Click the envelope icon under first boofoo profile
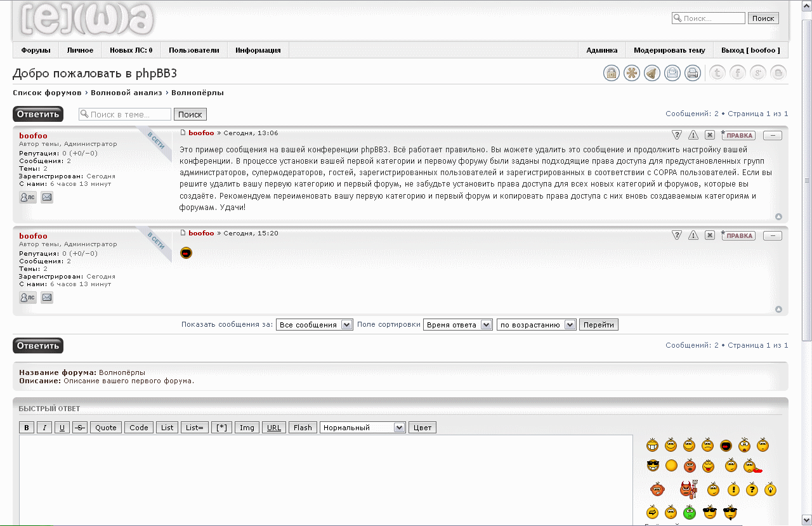The height and width of the screenshot is (526, 812). point(47,197)
